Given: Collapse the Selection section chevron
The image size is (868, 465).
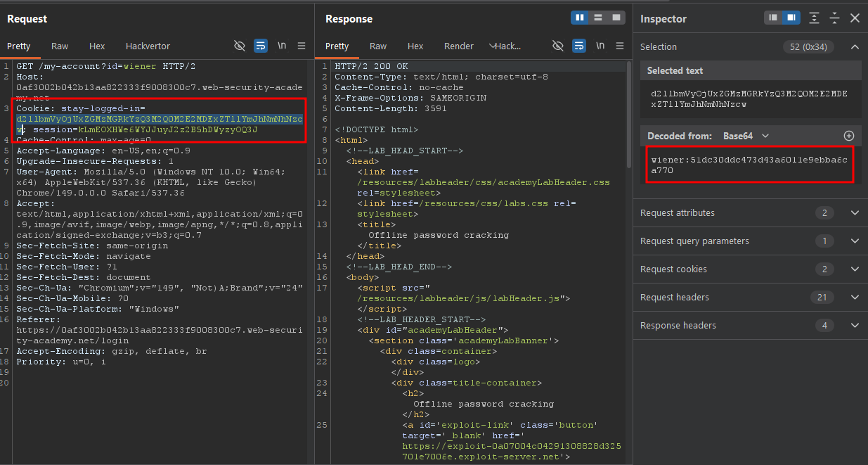Looking at the screenshot, I should [855, 47].
